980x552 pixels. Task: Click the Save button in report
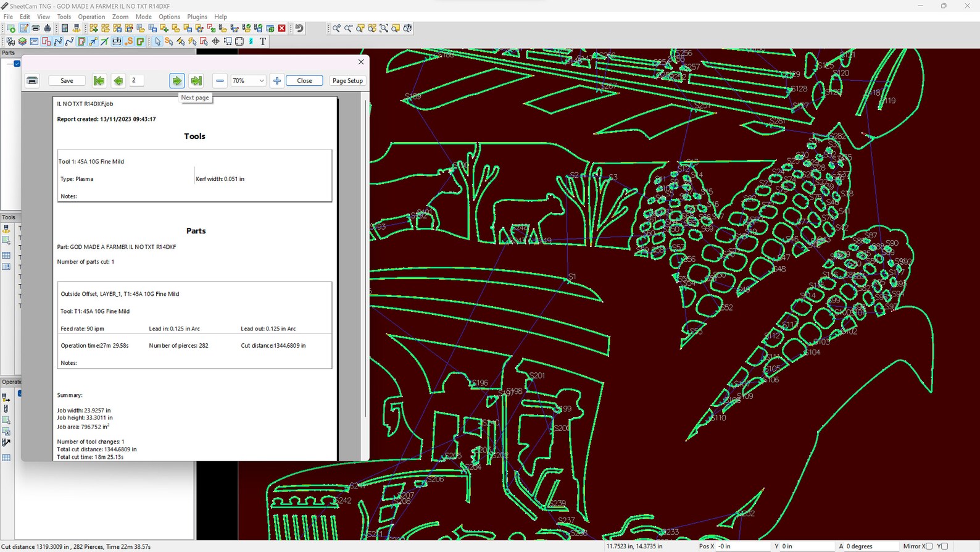(67, 81)
